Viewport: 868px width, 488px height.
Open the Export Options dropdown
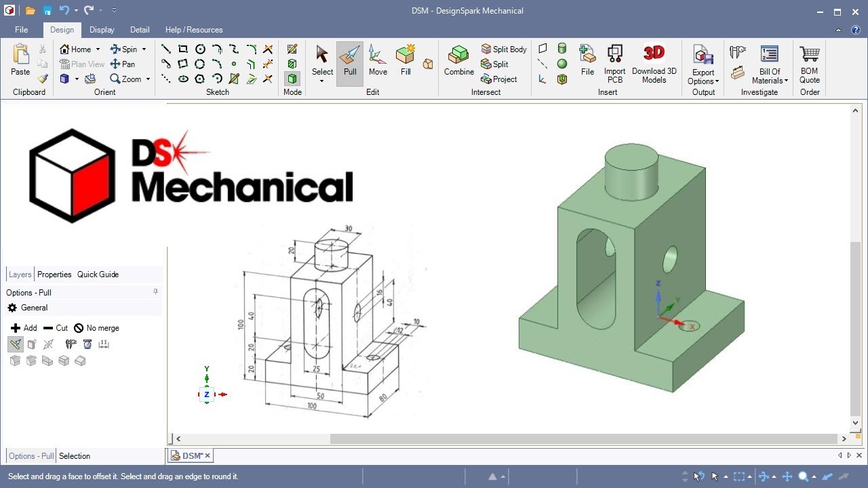717,81
